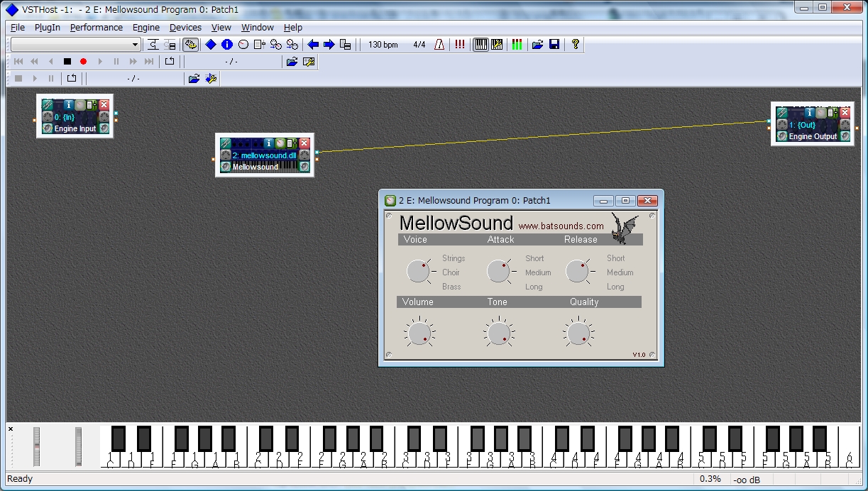Click the blue diamond plugin icon
The image size is (868, 491).
click(211, 45)
